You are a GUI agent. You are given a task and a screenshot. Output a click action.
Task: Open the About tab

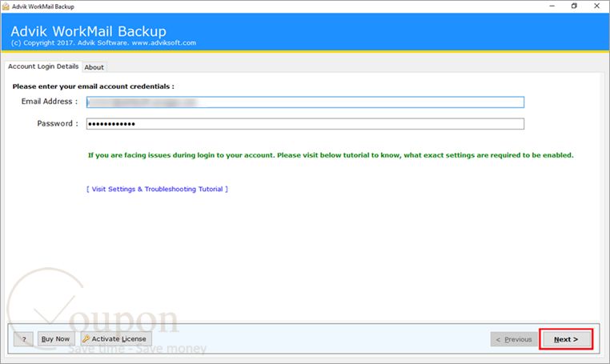(x=94, y=67)
